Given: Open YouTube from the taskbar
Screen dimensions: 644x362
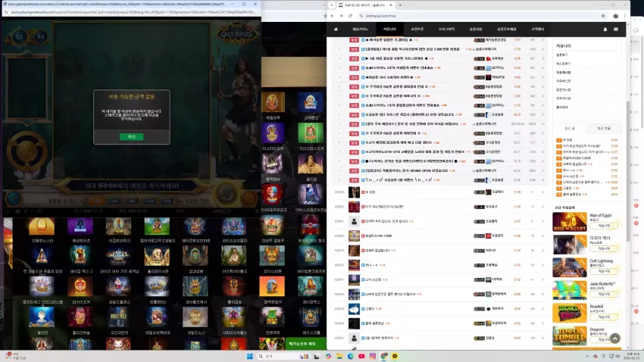Looking at the screenshot, I should [361, 356].
